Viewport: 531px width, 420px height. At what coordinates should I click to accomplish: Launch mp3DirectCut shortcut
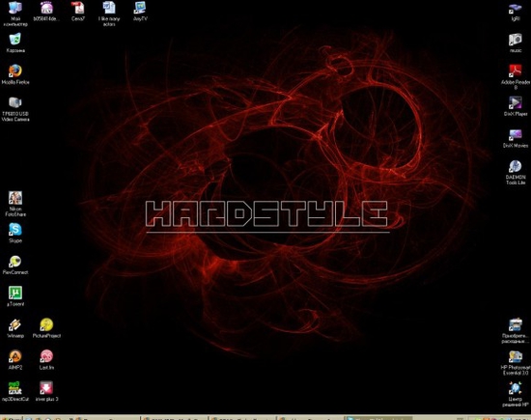[15, 392]
